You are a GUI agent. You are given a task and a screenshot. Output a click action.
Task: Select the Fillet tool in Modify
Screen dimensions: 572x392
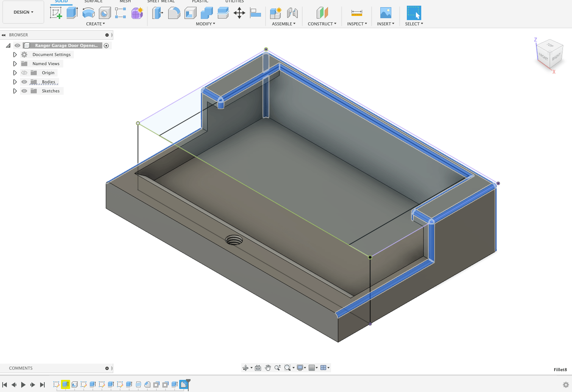point(174,13)
